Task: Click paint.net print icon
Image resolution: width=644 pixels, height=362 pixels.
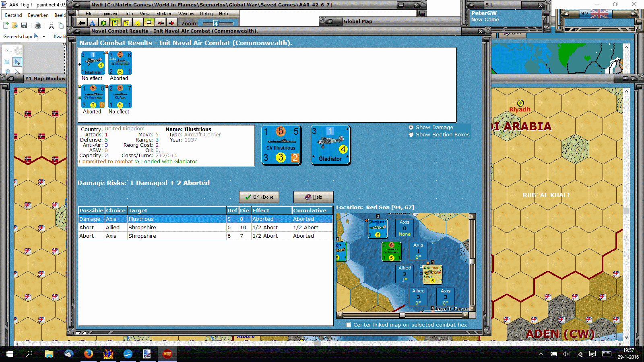Action: (38, 25)
